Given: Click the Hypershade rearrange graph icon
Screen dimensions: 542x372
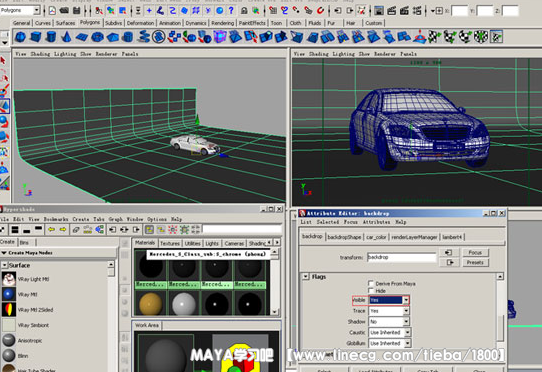Looking at the screenshot, I should 88,229.
